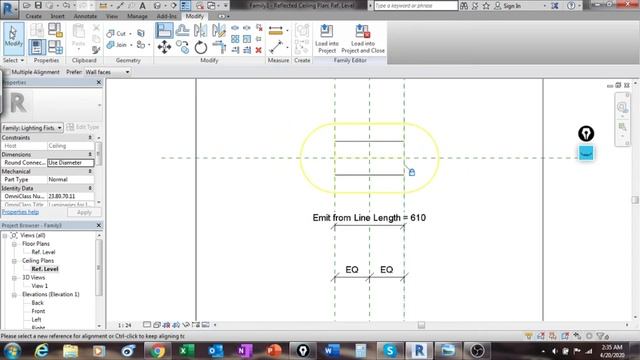Open the Cut tool dropdown arrow
This screenshot has width=640, height=360.
point(131,34)
